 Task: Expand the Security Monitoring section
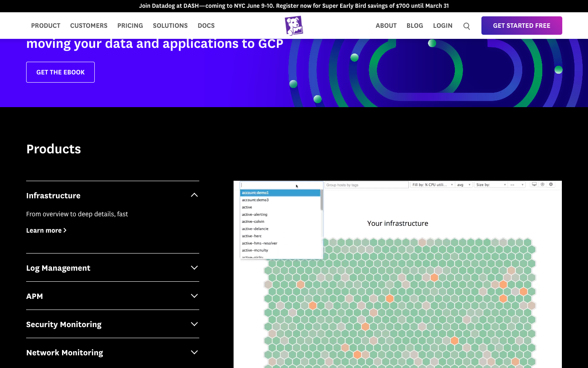pyautogui.click(x=113, y=324)
